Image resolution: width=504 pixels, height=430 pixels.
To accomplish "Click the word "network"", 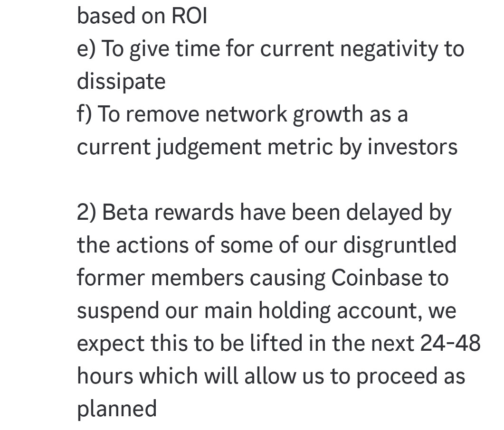I will (246, 114).
